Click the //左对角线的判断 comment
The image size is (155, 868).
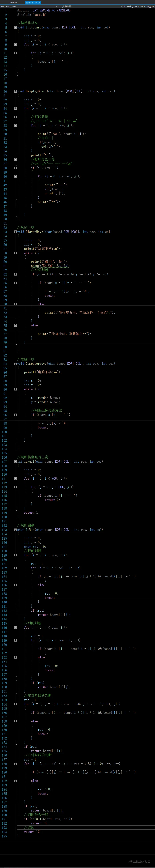[38, 695]
